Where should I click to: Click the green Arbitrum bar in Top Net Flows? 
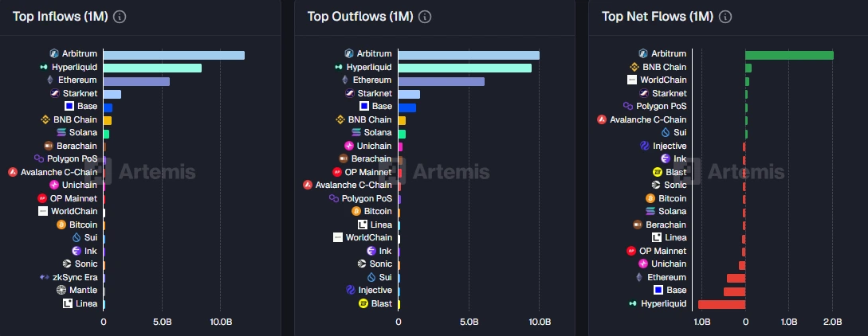(x=789, y=55)
